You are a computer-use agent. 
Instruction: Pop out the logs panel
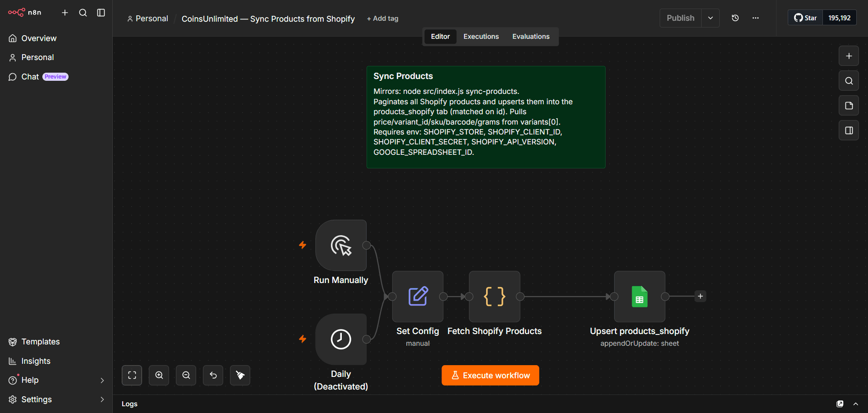tap(840, 404)
